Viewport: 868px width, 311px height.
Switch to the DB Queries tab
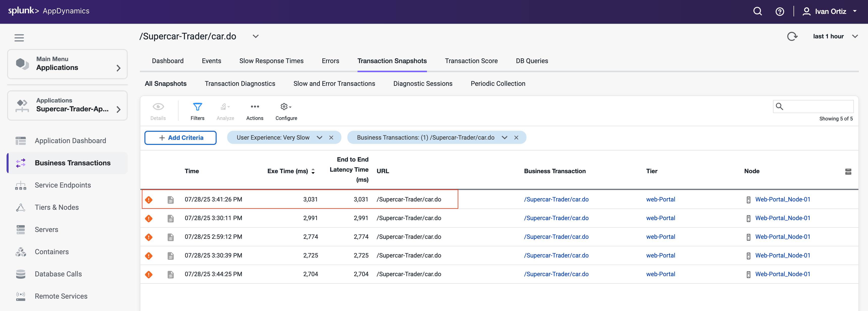[532, 61]
